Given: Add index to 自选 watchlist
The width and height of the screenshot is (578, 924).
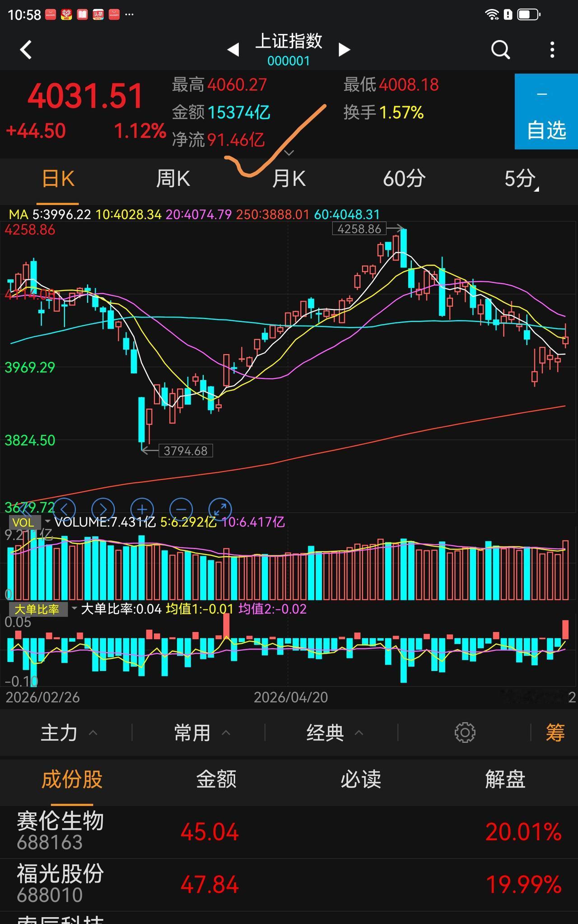Looking at the screenshot, I should click(546, 111).
